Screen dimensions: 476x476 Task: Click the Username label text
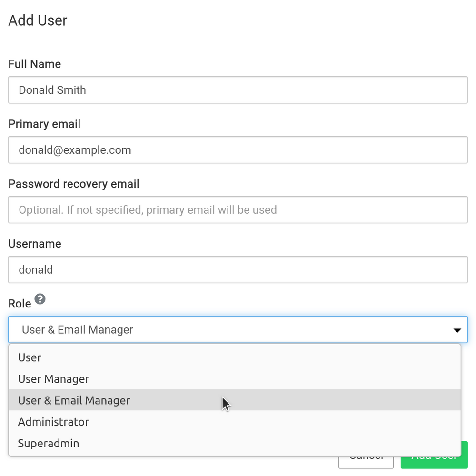click(x=34, y=244)
